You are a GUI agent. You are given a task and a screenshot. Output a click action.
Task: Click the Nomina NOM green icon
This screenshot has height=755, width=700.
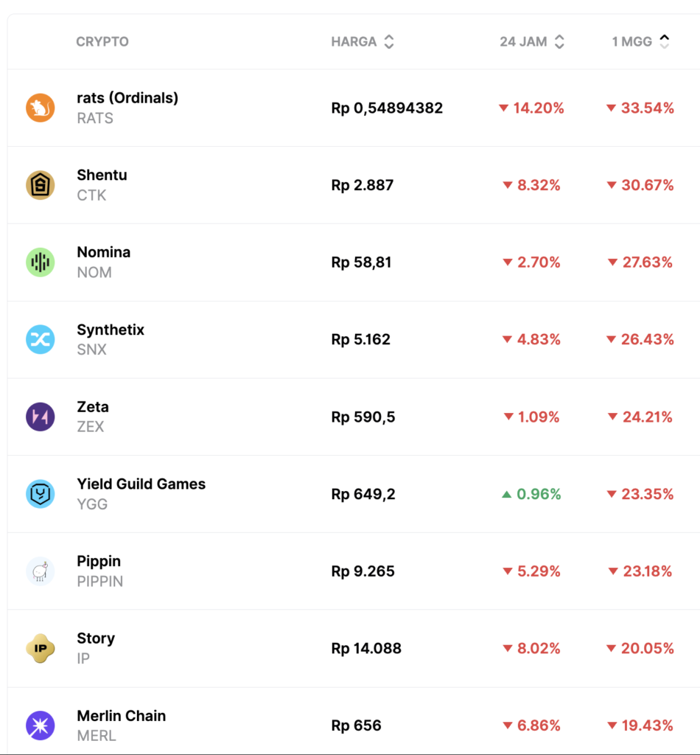[x=41, y=262]
